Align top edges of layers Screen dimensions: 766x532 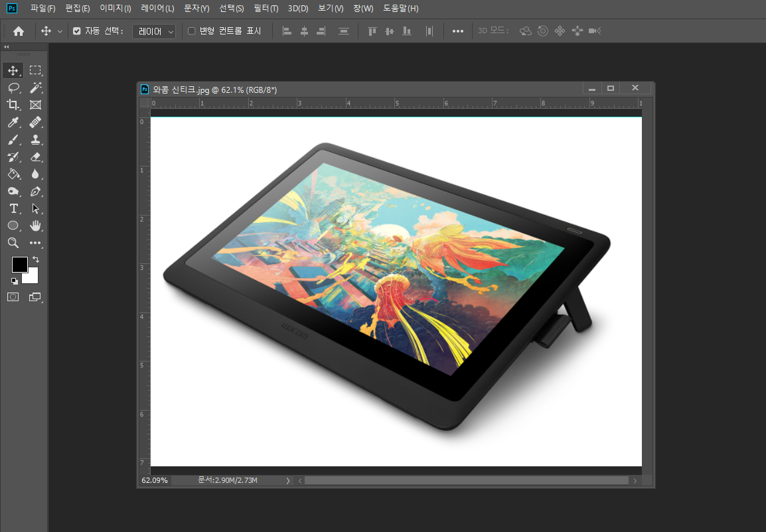(x=372, y=31)
